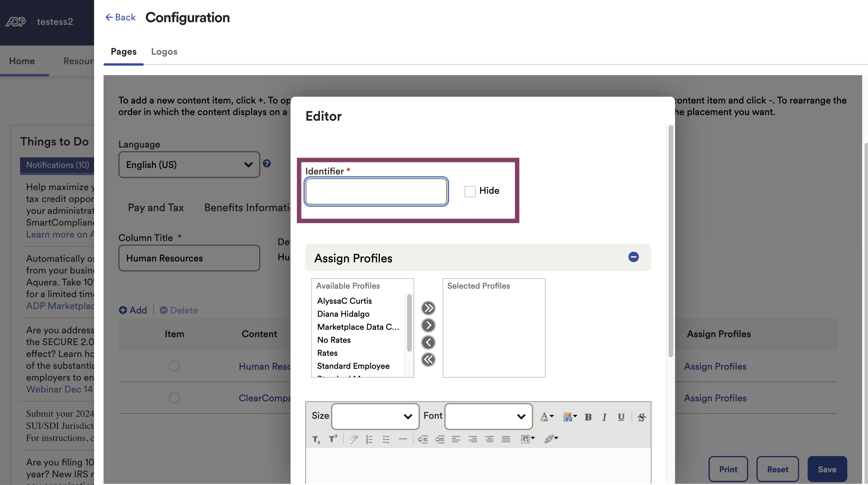Remove all profiles from Selected Profiles
Screen dimensions: 868x485
(x=428, y=360)
